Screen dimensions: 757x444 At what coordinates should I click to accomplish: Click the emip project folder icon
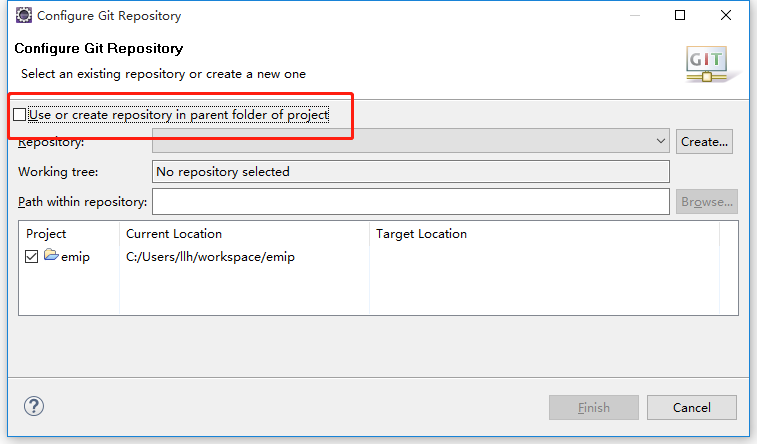(51, 254)
